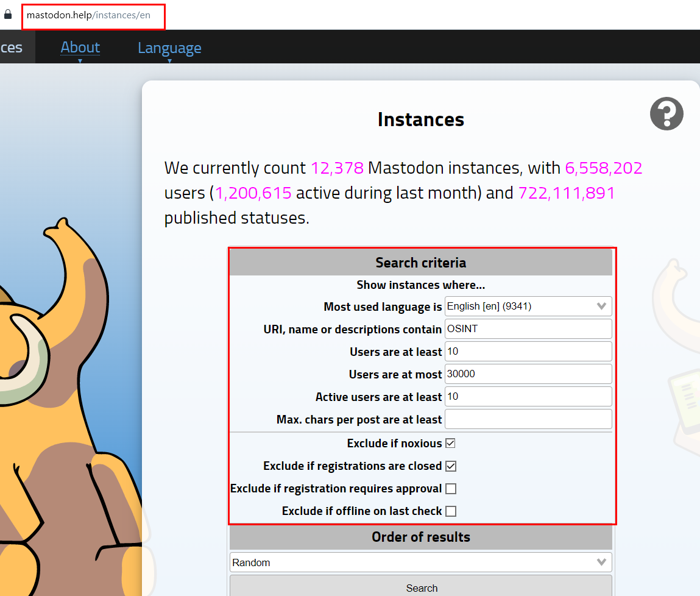Image resolution: width=700 pixels, height=596 pixels.
Task: Focus the Max. chars per post field
Action: pos(528,419)
